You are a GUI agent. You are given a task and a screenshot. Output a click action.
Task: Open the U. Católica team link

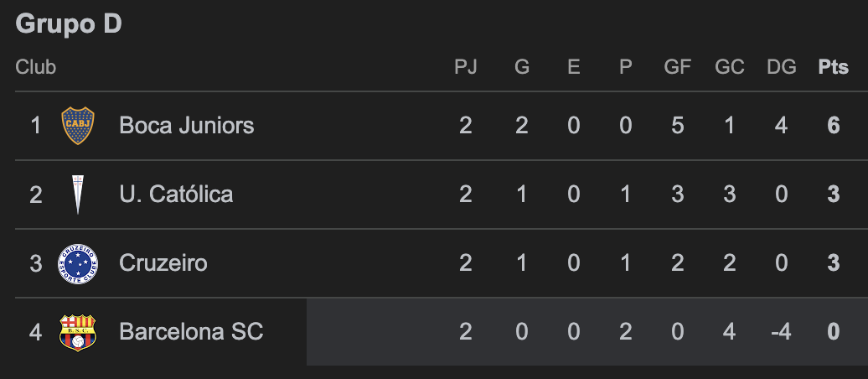point(176,195)
